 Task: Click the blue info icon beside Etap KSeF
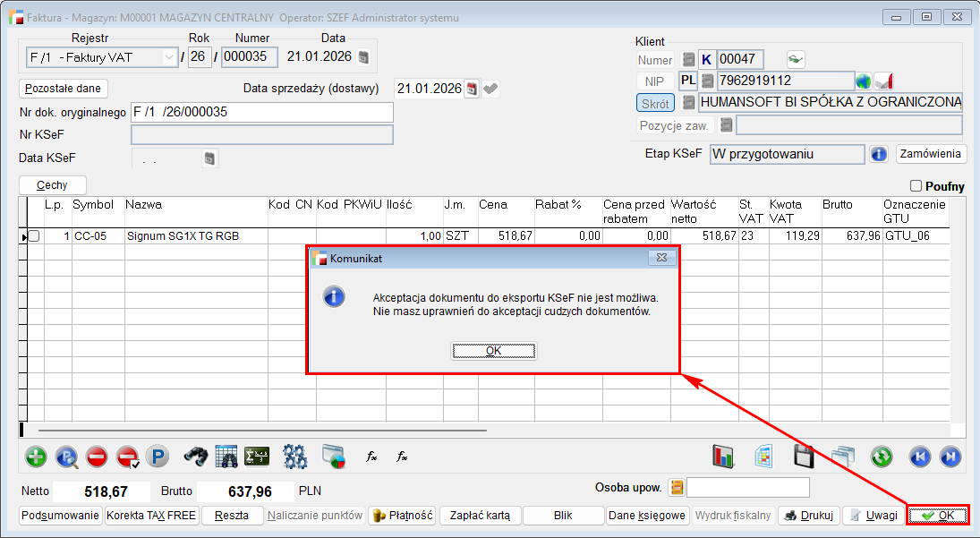point(879,154)
